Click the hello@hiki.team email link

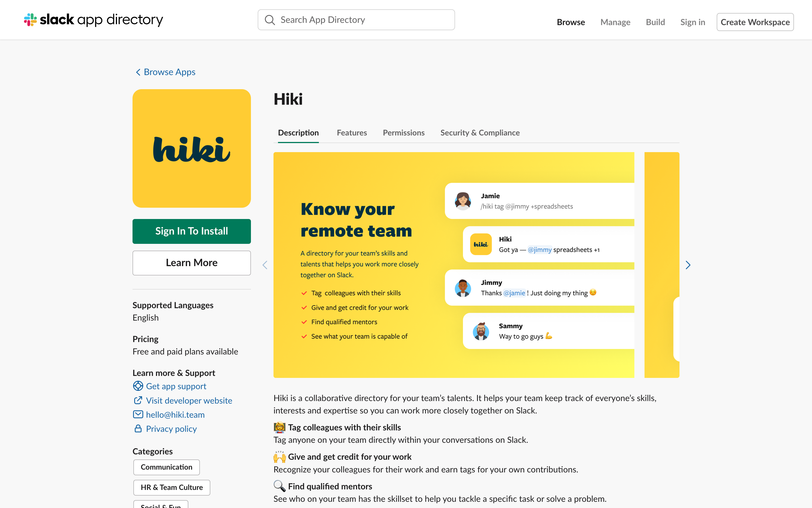(175, 415)
